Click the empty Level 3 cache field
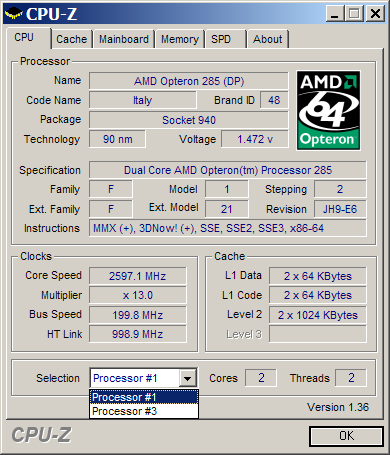This screenshot has height=455, width=390. [x=318, y=334]
